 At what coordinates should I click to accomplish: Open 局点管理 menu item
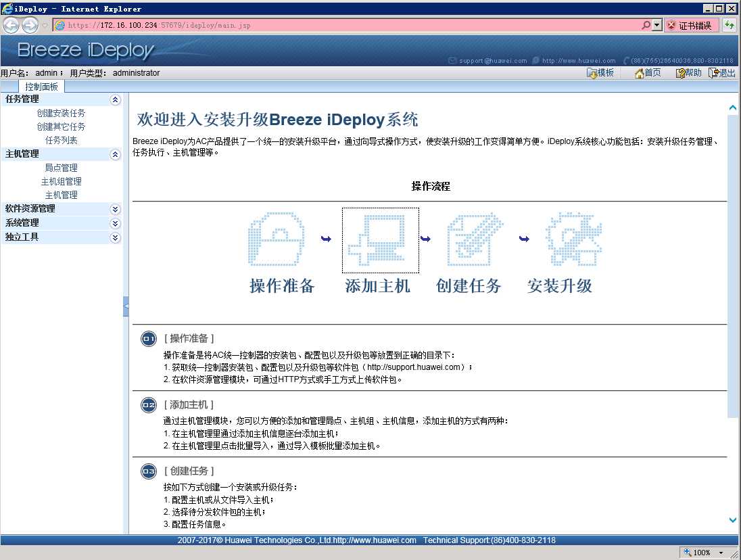coord(62,168)
